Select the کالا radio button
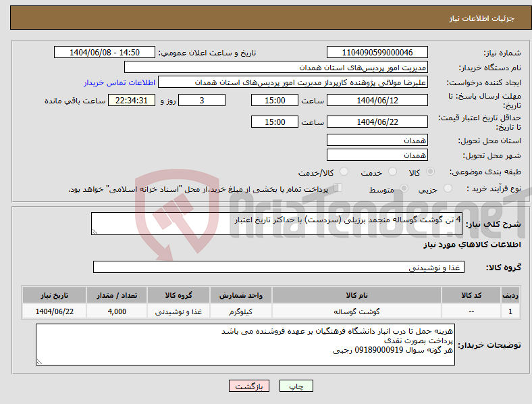The height and width of the screenshot is (404, 532). coord(430,172)
